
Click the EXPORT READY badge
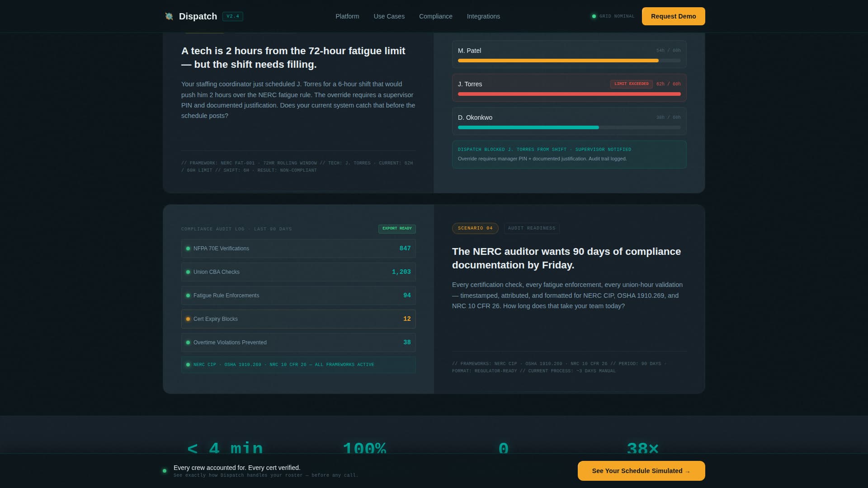point(397,229)
